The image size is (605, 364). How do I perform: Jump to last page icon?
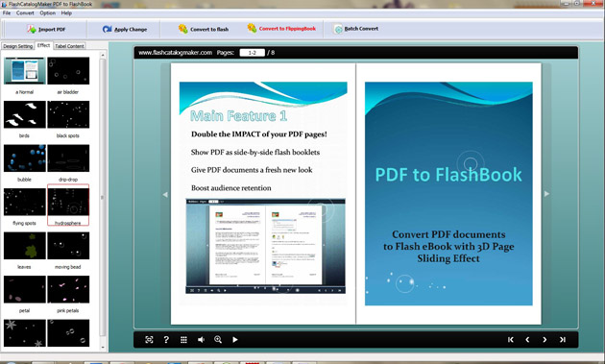pos(562,340)
